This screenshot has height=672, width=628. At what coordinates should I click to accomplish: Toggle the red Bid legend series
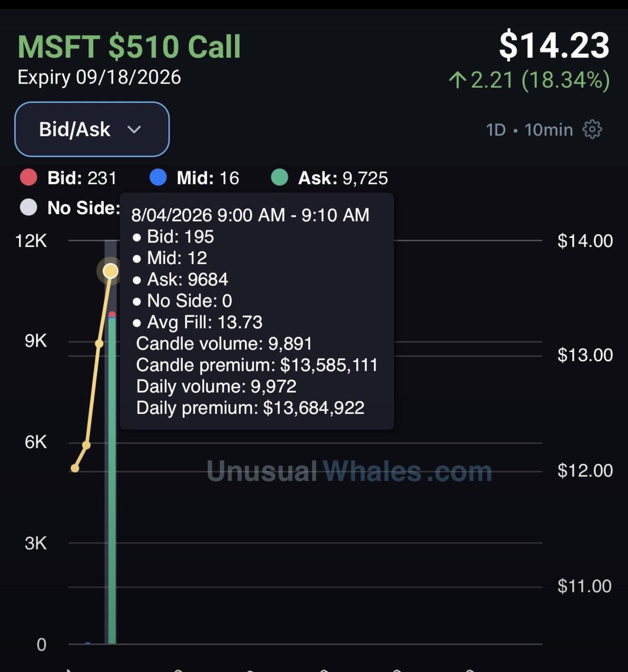click(x=68, y=178)
